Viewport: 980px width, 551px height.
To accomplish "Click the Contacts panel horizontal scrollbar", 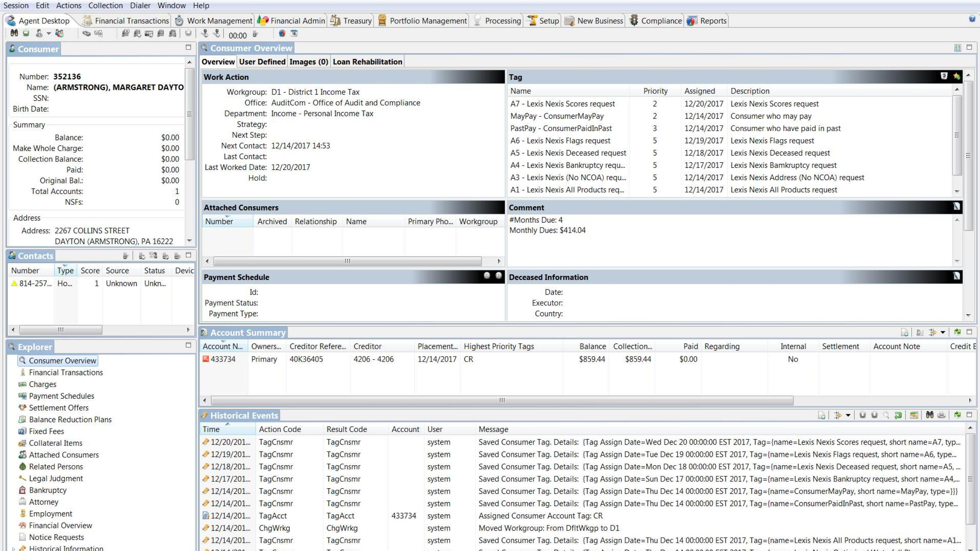I will click(x=60, y=329).
